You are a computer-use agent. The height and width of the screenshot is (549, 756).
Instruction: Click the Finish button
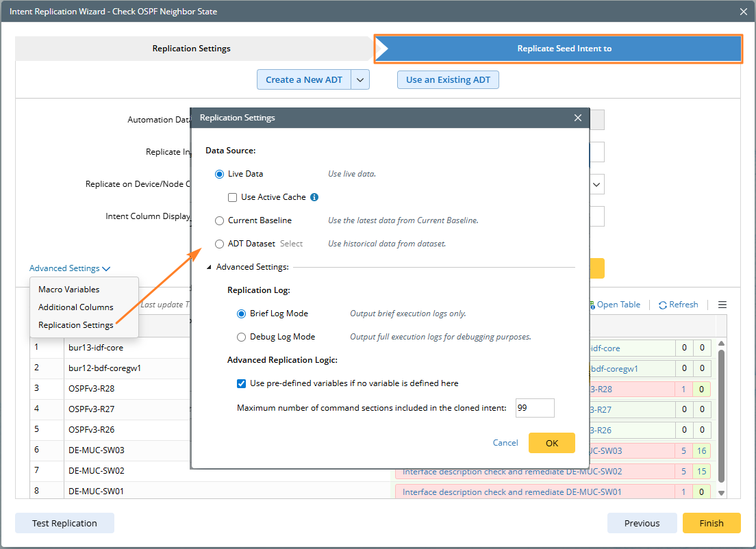point(711,523)
